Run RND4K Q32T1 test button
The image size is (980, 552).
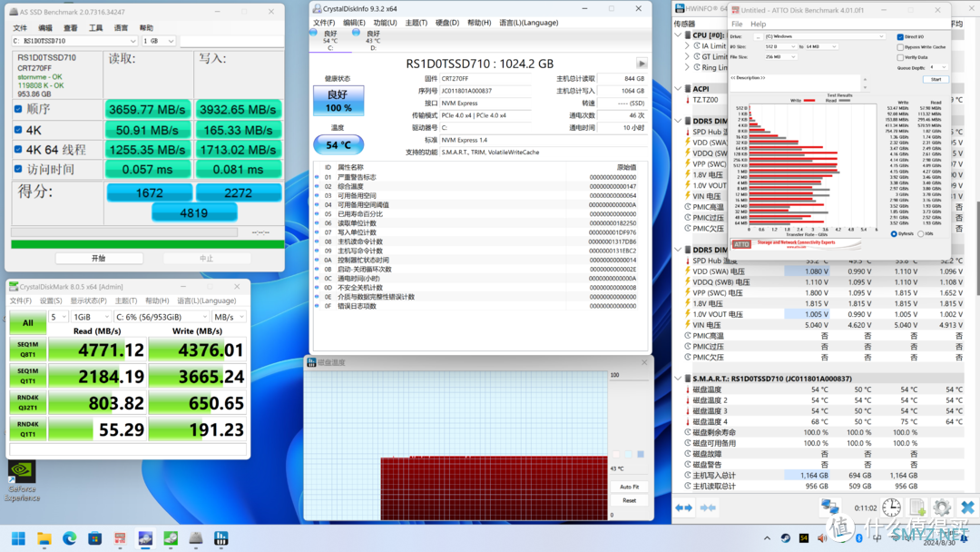(x=27, y=402)
